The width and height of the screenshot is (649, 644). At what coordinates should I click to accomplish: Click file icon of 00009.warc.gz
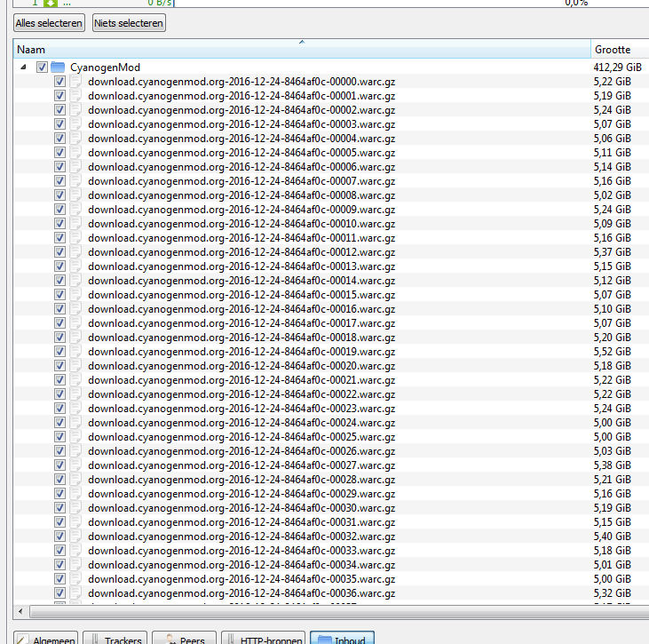pos(75,210)
